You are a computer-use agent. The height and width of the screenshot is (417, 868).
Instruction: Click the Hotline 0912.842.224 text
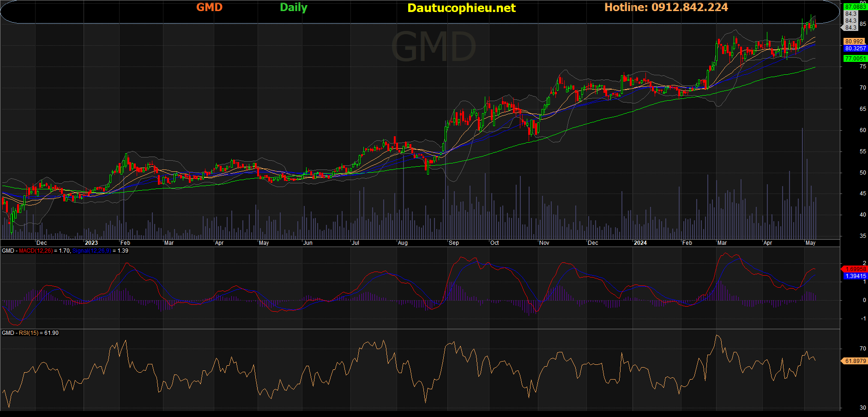(x=666, y=7)
